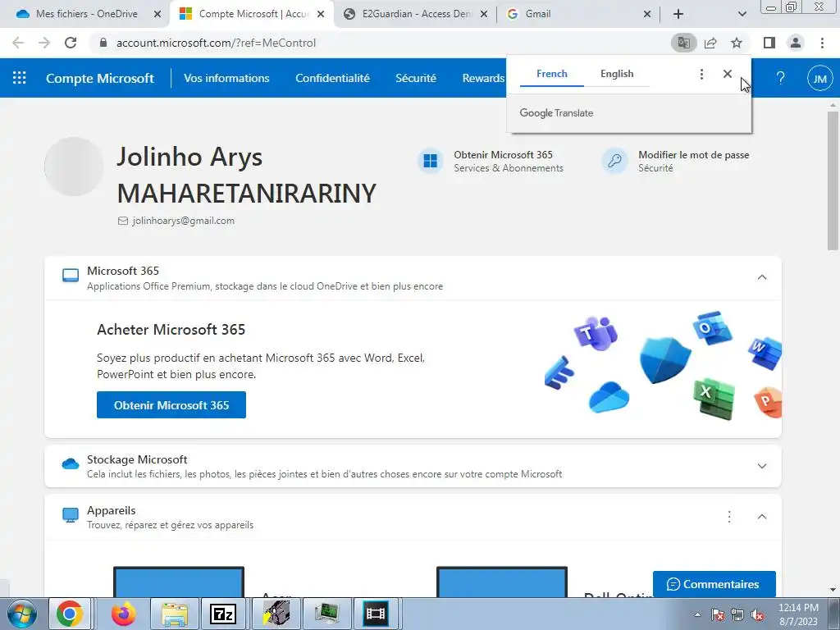Click the jolinhoarys@gmail.com email address
840x630 pixels.
[183, 221]
